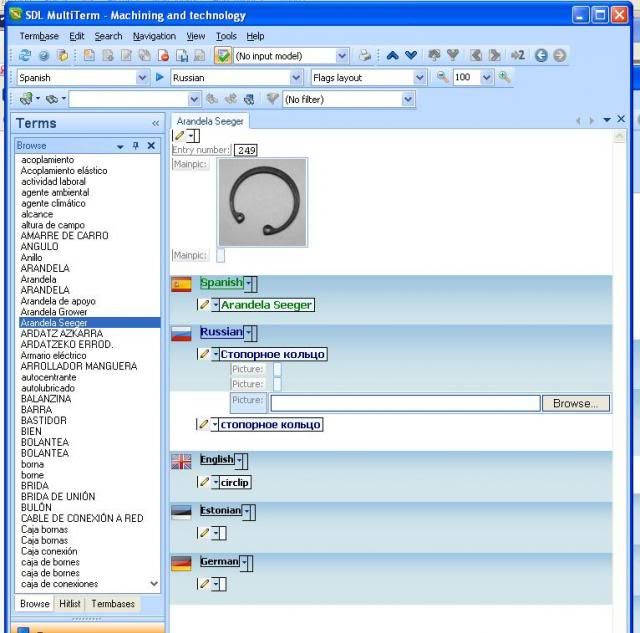Click the zoom out magnifier icon
640x633 pixels.
click(x=442, y=77)
